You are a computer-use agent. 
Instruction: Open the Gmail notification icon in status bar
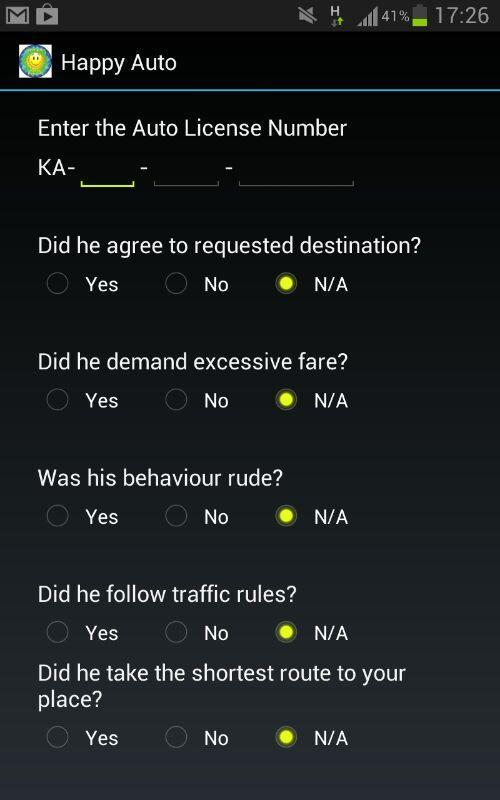pos(17,15)
